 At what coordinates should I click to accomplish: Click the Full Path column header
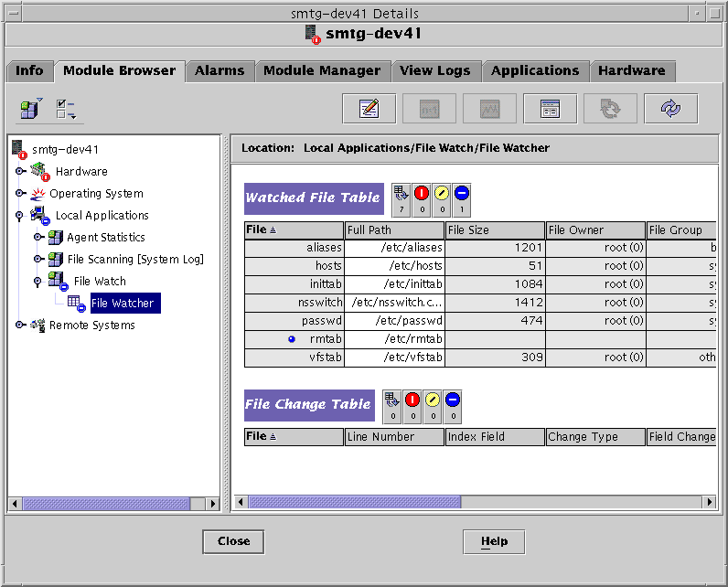pos(395,230)
